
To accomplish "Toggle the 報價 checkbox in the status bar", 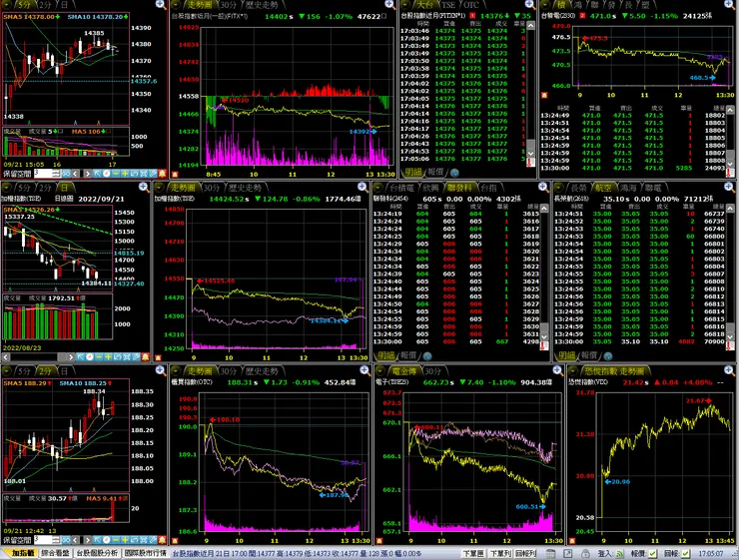I will (x=652, y=554).
